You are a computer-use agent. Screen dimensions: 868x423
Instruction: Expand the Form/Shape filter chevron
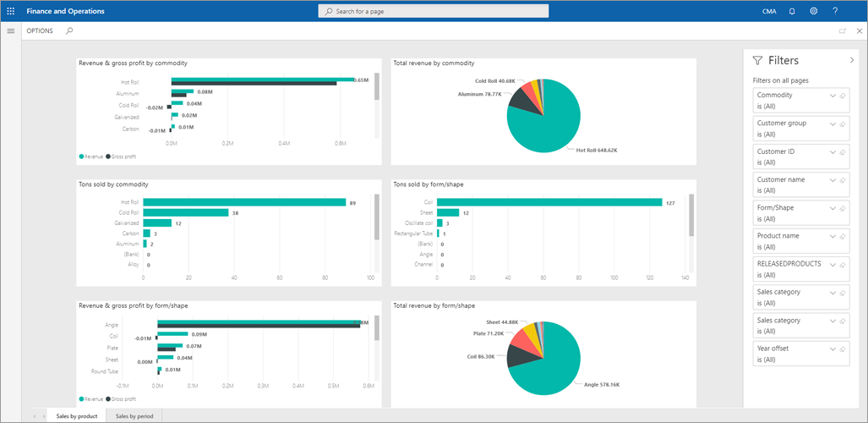click(x=833, y=208)
